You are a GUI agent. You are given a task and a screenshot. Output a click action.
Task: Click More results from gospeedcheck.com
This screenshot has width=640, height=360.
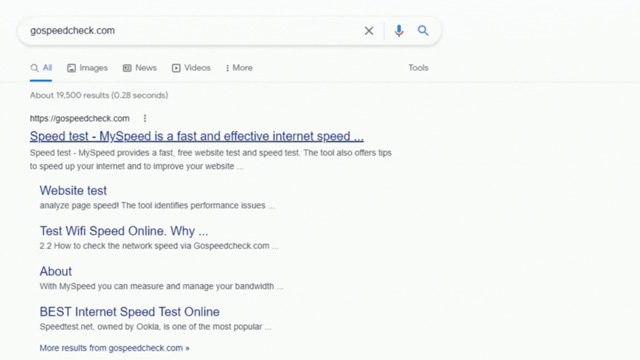point(114,348)
